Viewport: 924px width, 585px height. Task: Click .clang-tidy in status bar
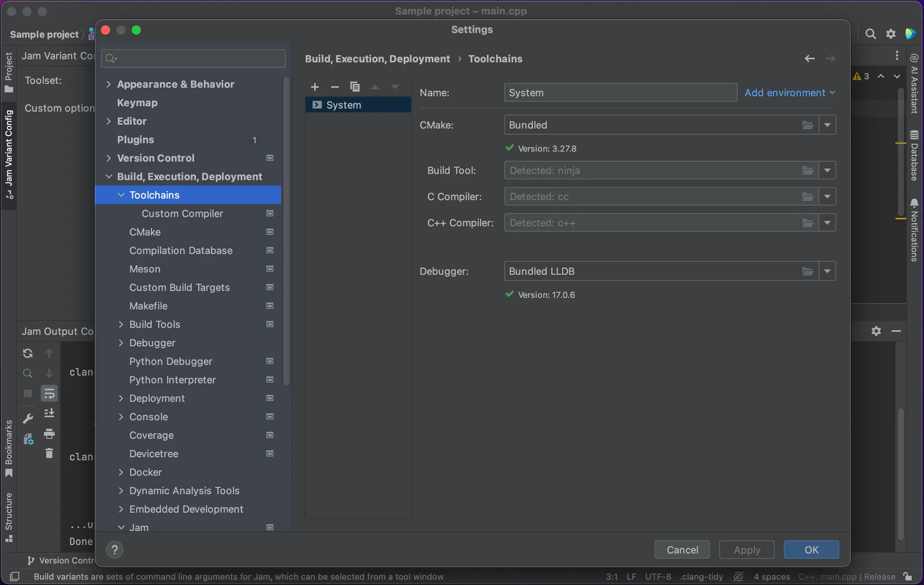click(x=702, y=576)
